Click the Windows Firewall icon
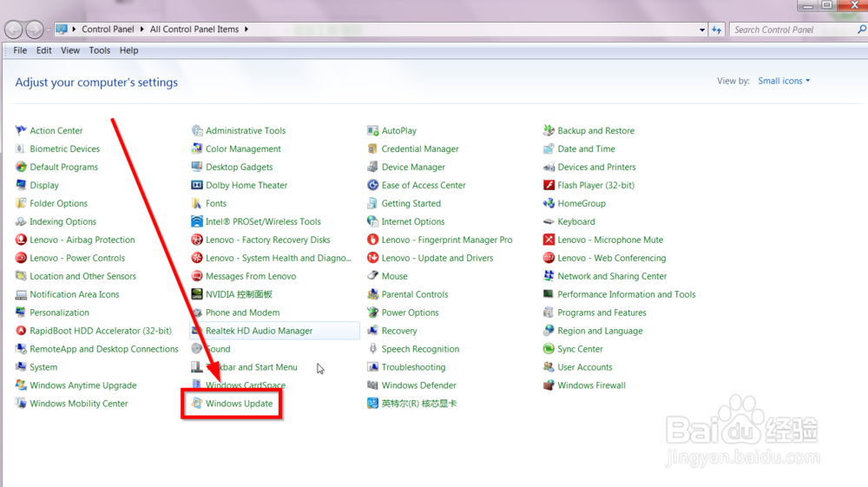868x487 pixels. (x=549, y=385)
